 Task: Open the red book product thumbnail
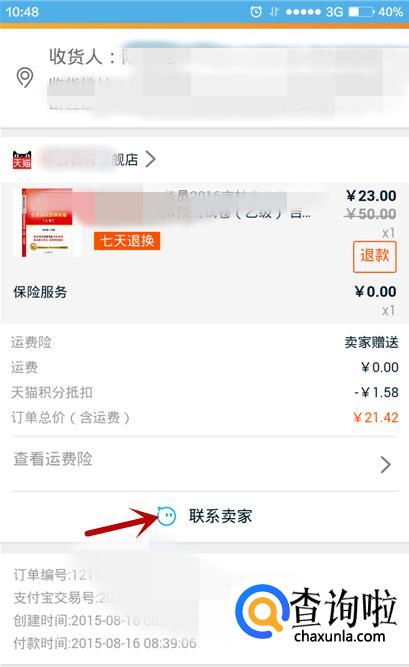pyautogui.click(x=48, y=222)
